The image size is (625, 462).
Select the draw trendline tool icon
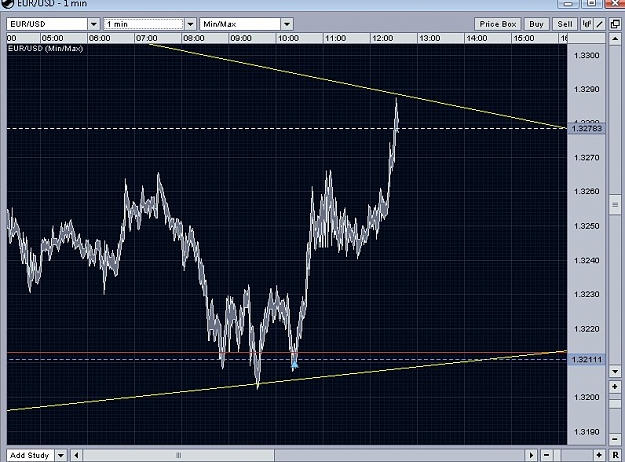[600, 24]
